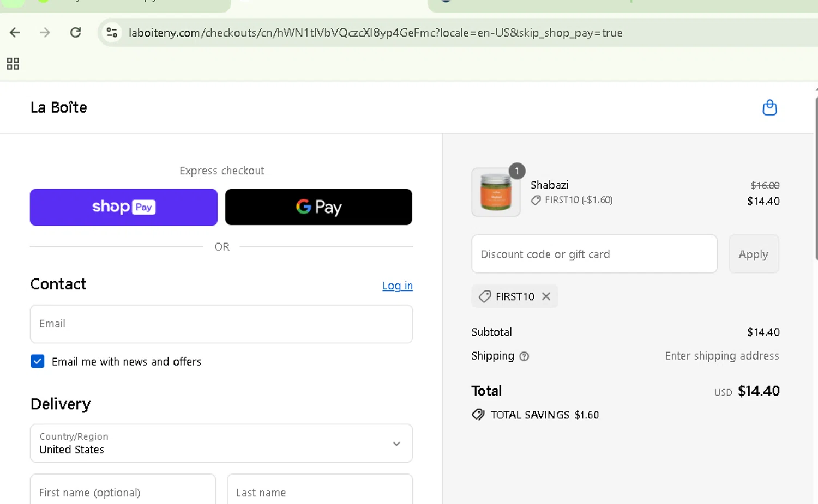Go back to the previous page
Image resolution: width=818 pixels, height=504 pixels.
15,33
